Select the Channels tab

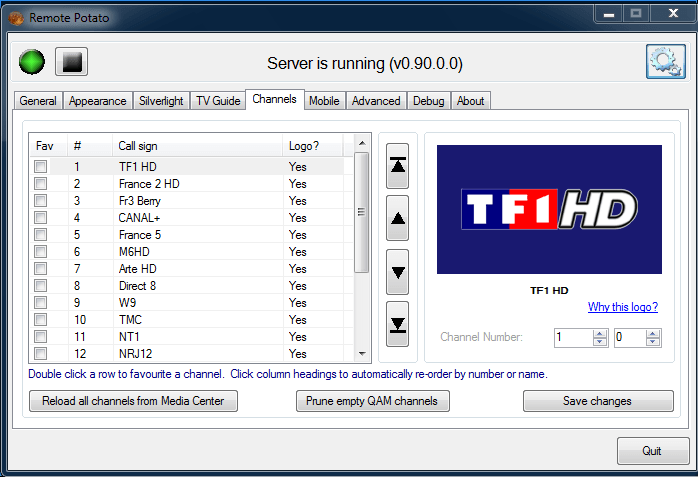(x=275, y=99)
